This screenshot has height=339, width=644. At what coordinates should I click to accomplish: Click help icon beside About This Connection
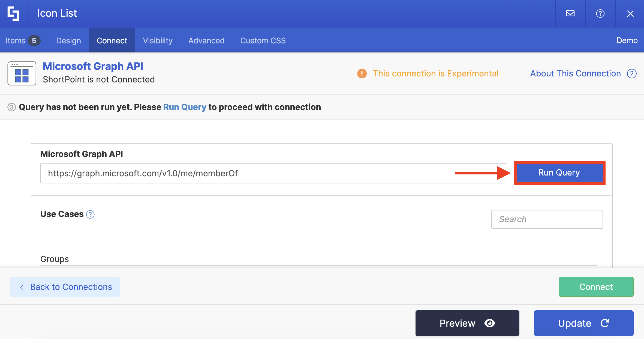[632, 73]
